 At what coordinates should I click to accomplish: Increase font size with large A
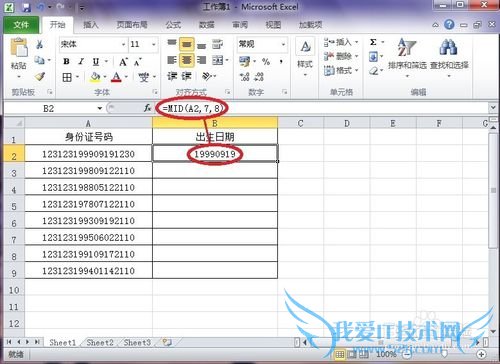123,62
